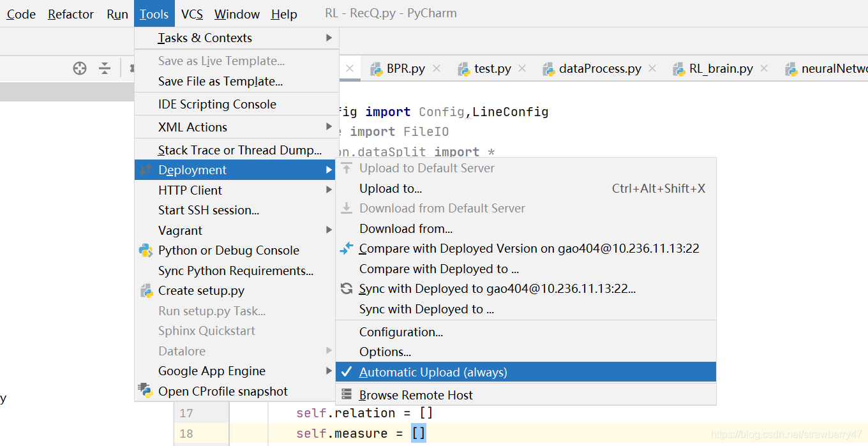This screenshot has width=868, height=446.
Task: Click the locate/target crosshair icon in project toolbar
Action: coord(80,68)
